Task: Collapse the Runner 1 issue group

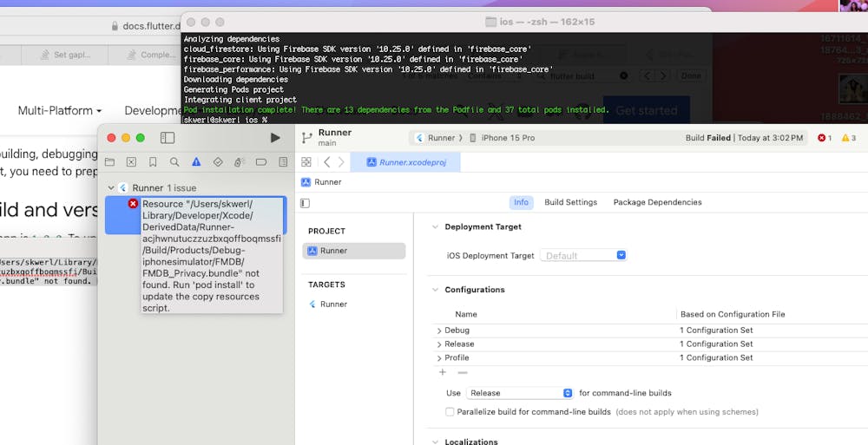Action: 111,188
